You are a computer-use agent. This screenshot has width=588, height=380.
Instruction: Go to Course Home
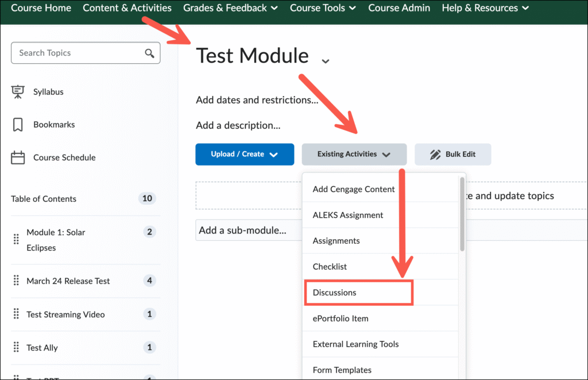(41, 8)
